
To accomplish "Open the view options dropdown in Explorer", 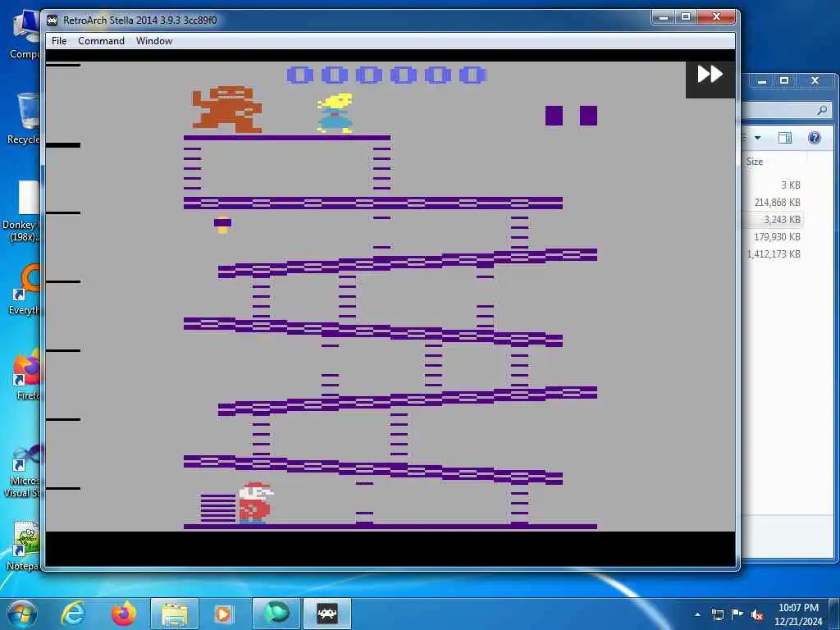I will tap(757, 138).
